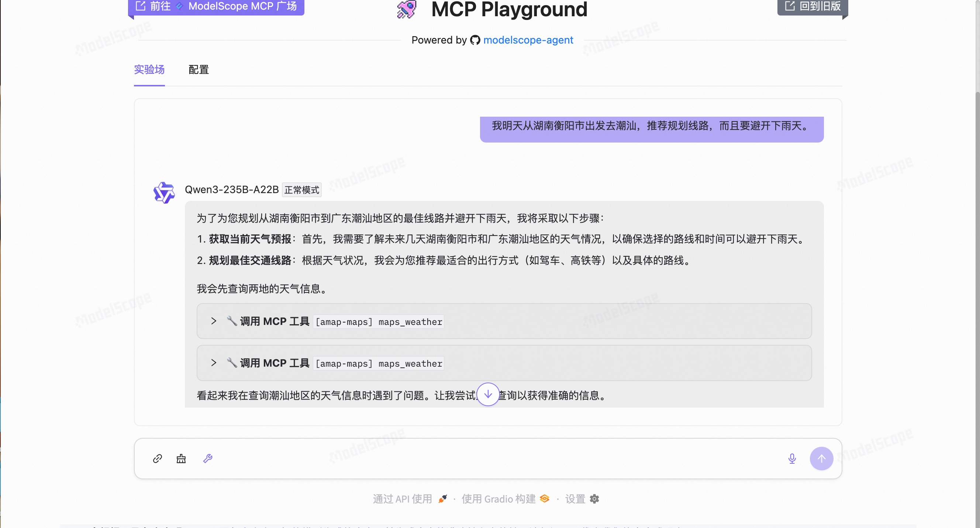Click the Qwen3-235B-A22B model name

pos(232,189)
